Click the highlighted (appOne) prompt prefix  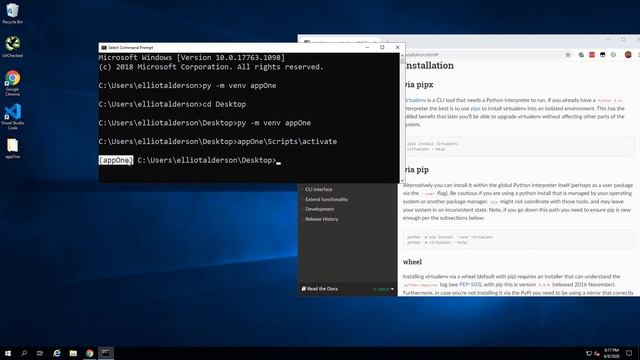[x=116, y=160]
